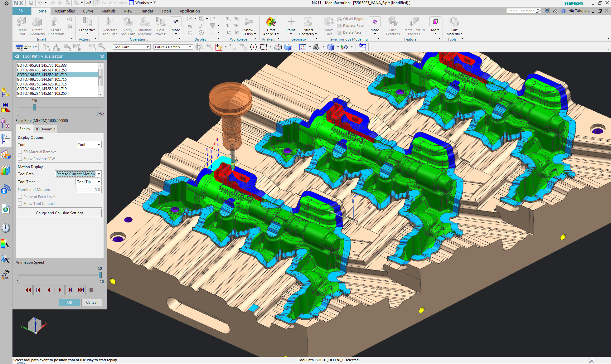Enable Show Tool Contact checkbox
Screen dimensions: 611x364
coord(20,204)
